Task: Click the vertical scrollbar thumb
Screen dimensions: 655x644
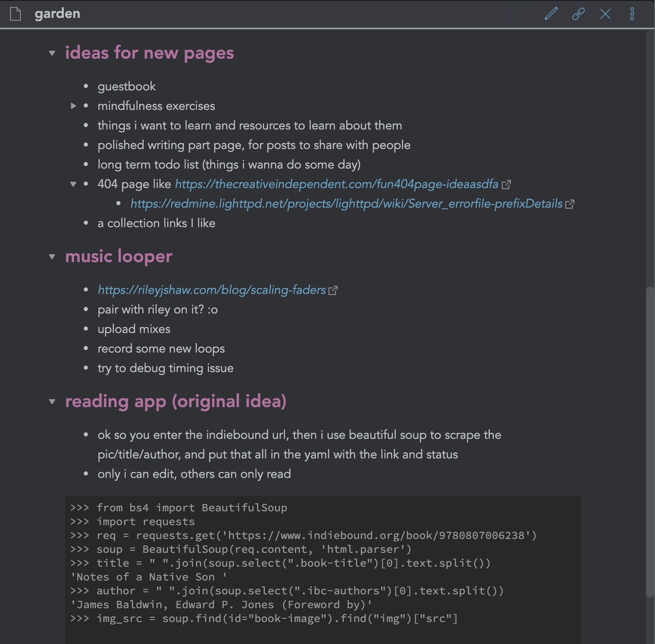Action: pos(650,442)
